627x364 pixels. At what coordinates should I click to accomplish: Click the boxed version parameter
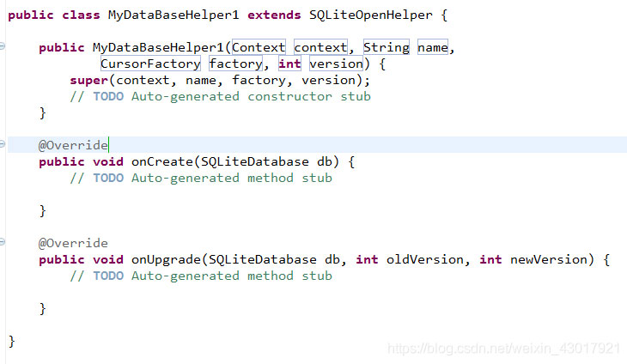tap(337, 64)
